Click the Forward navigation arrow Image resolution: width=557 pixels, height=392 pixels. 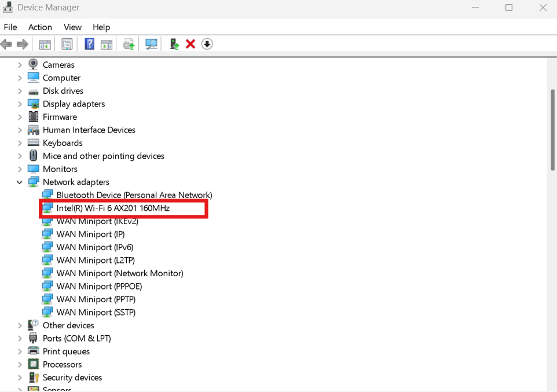pos(22,44)
